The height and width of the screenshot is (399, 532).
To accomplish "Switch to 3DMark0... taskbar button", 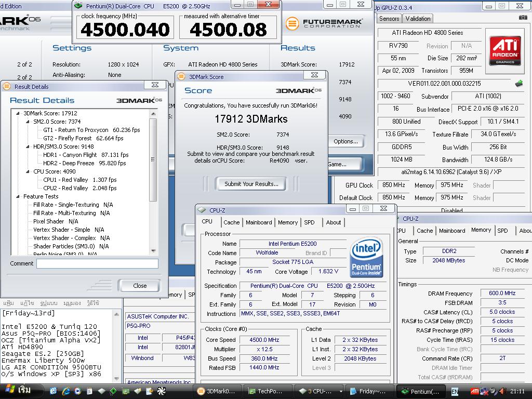I will tap(217, 391).
